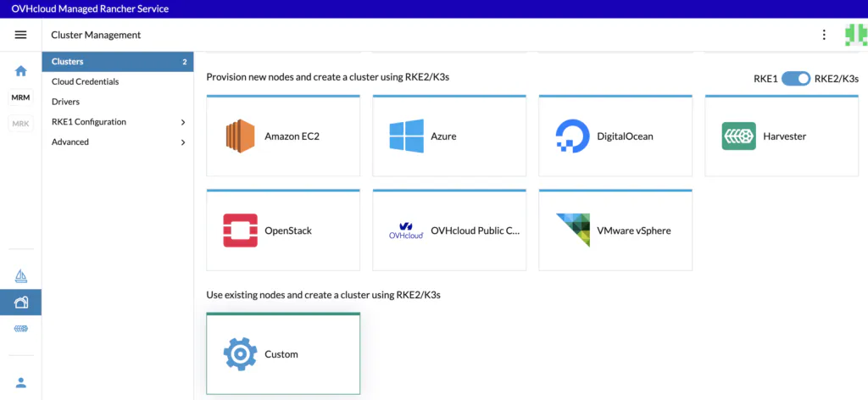Screen dimensions: 868x400
Task: Expand the Advanced section chevron
Action: click(183, 142)
